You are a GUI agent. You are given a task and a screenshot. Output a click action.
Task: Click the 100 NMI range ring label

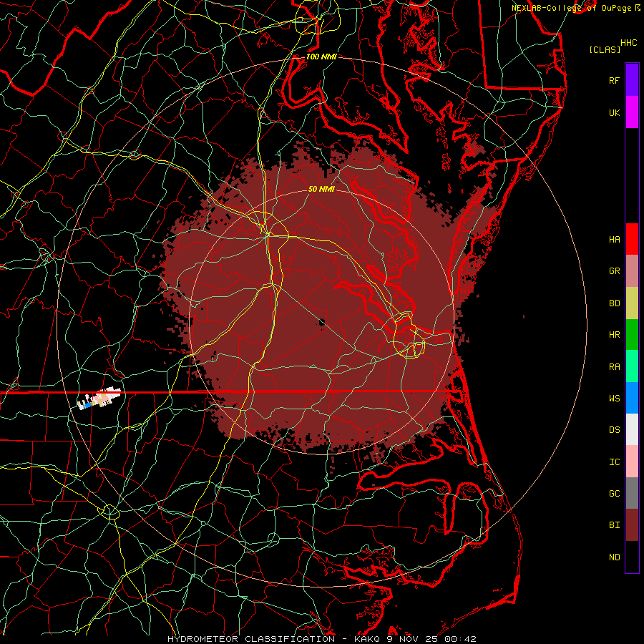[x=321, y=57]
